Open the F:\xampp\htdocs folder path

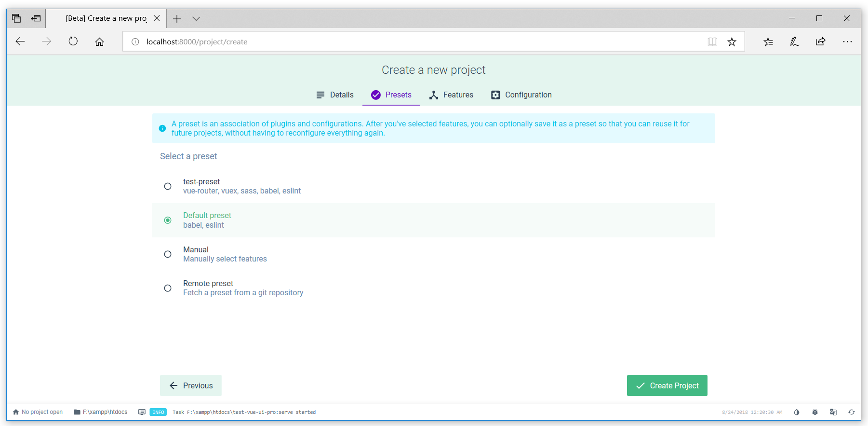(x=101, y=412)
